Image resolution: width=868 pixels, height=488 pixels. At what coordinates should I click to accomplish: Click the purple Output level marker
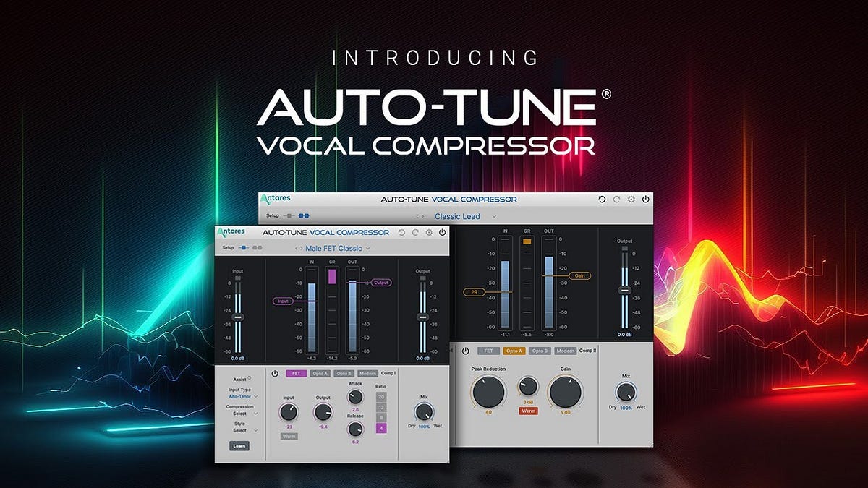381,283
